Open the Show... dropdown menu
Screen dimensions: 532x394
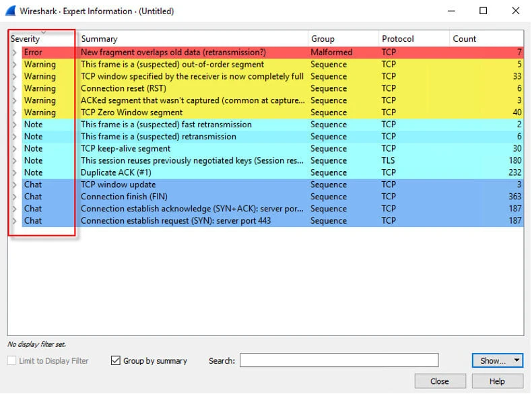click(x=498, y=360)
